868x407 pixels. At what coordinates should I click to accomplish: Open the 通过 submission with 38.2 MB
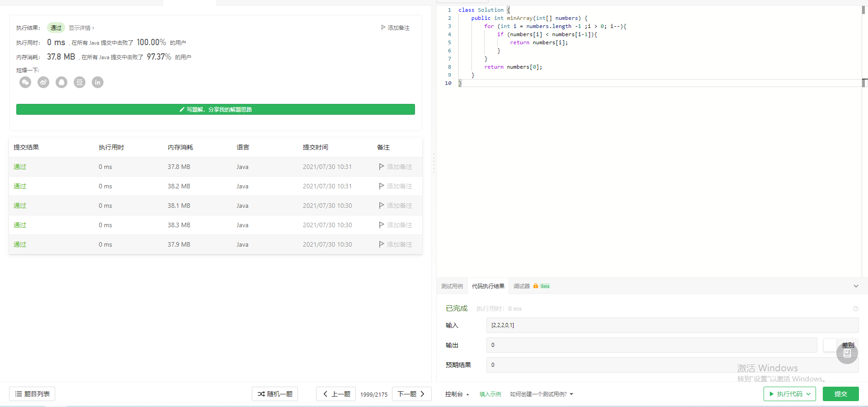click(20, 186)
